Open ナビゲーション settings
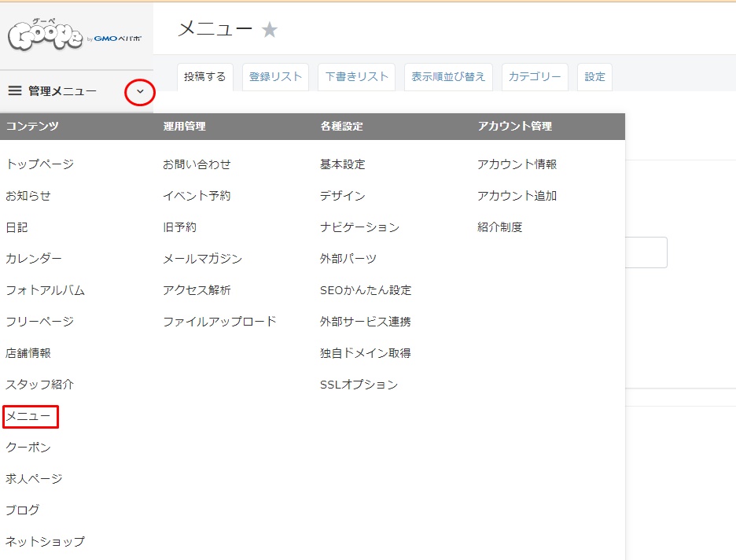The height and width of the screenshot is (560, 736). click(359, 227)
